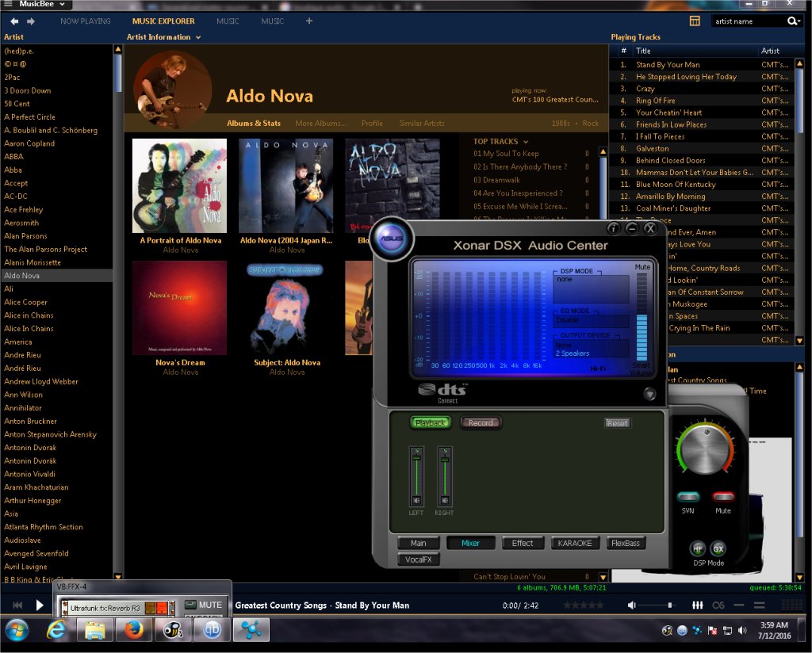Viewport: 812px width, 653px height.
Task: Open the Windows Start button
Action: [17, 631]
